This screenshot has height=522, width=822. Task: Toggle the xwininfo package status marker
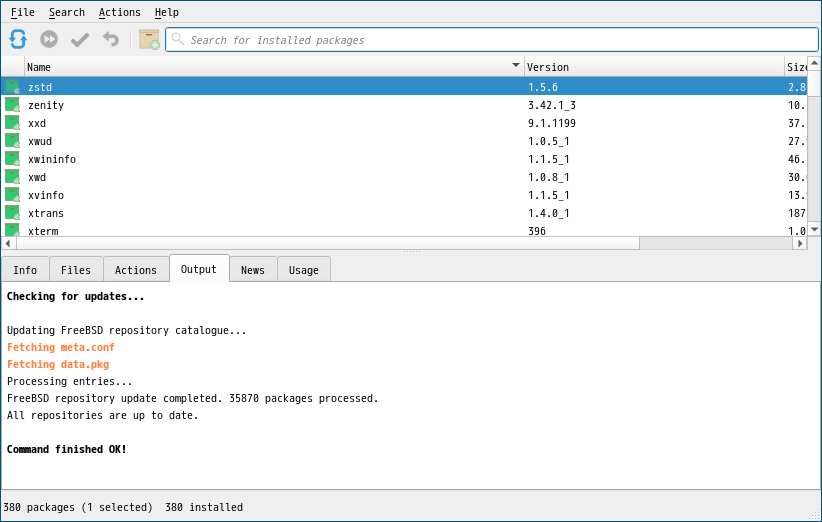pyautogui.click(x=12, y=159)
